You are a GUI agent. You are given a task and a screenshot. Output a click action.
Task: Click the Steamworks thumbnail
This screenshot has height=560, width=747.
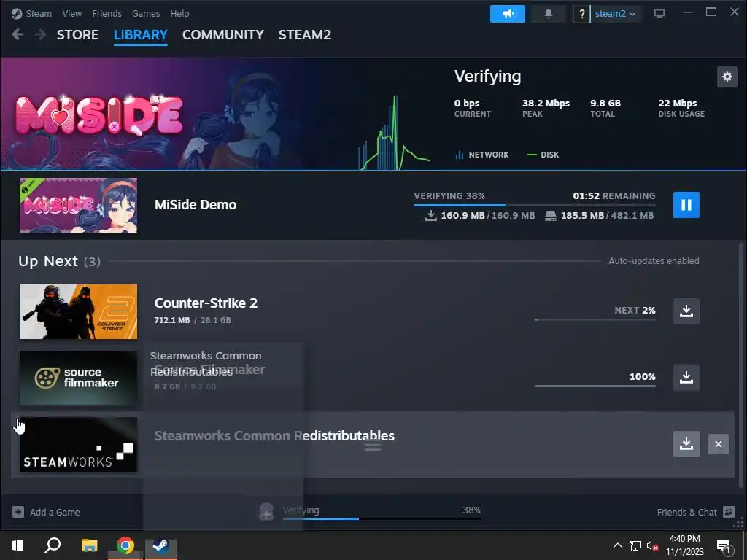(79, 445)
